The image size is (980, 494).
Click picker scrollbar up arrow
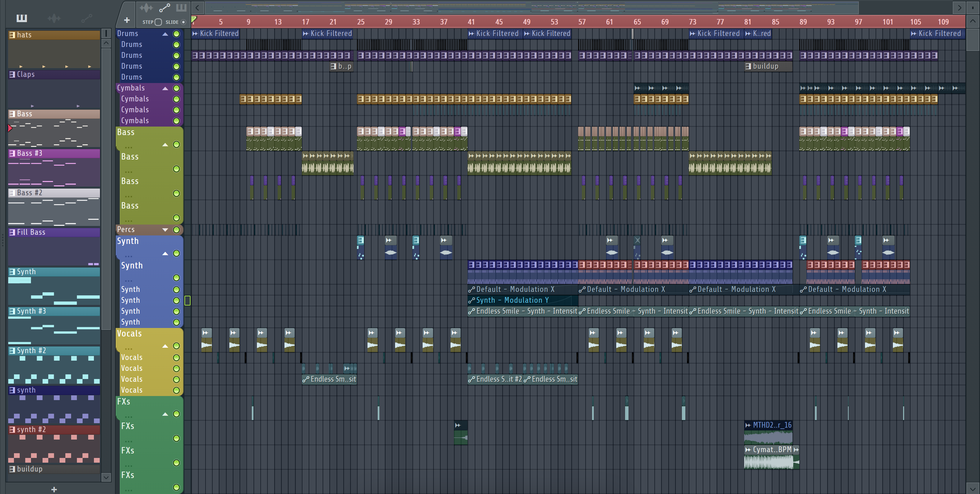coord(106,43)
